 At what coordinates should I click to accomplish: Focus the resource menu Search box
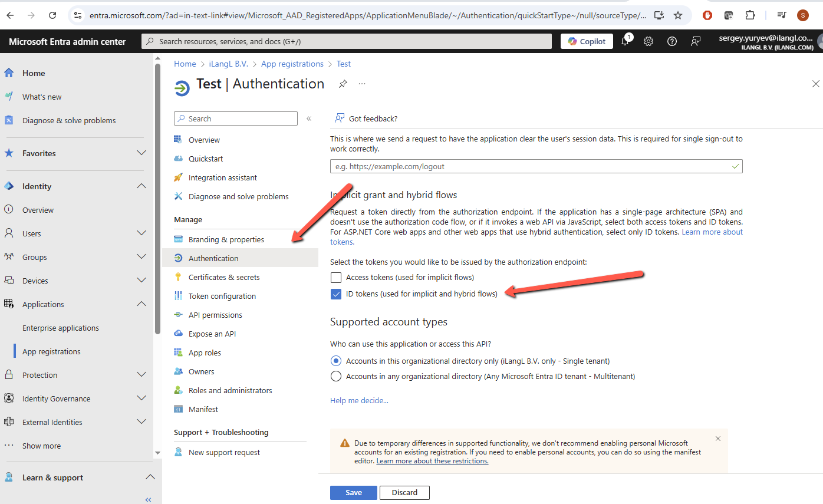point(236,118)
